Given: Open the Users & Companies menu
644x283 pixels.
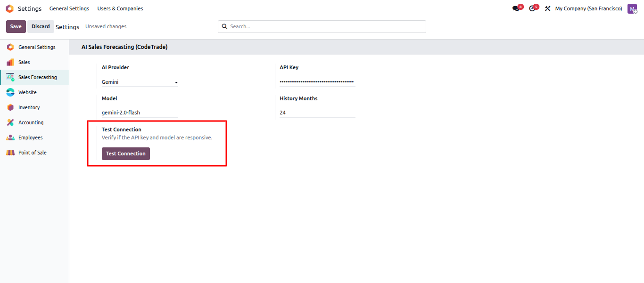Looking at the screenshot, I should coord(120,8).
